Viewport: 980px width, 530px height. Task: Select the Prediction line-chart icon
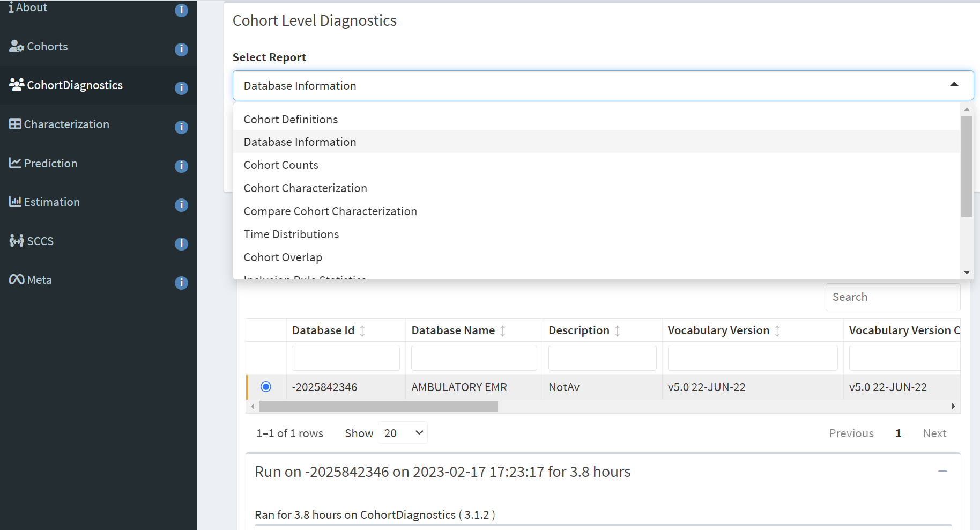14,163
